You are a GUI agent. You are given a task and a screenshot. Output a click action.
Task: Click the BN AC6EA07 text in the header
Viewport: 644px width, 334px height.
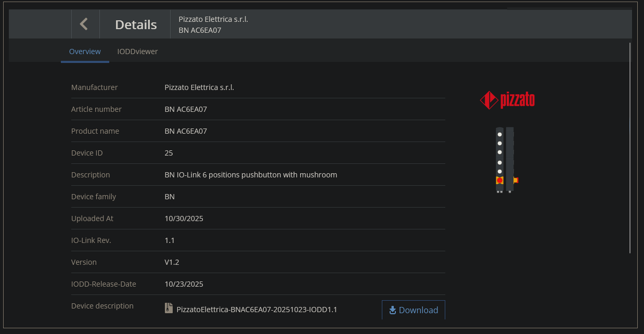pyautogui.click(x=200, y=30)
